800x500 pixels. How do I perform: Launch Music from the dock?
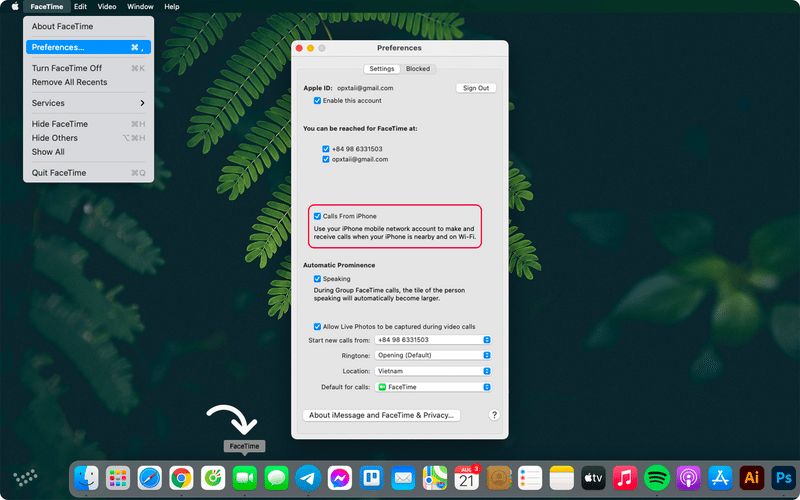coord(625,478)
